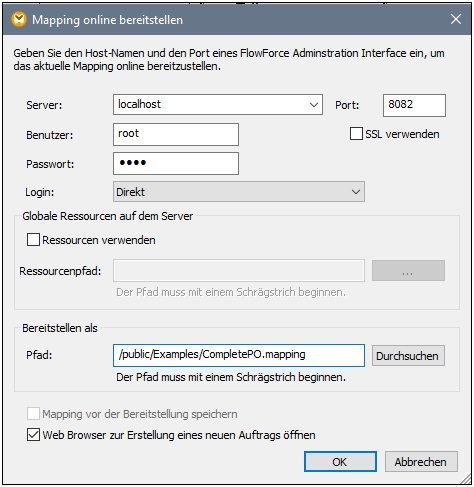
Task: Expand the Login dropdown showing Direkt
Action: (239, 192)
